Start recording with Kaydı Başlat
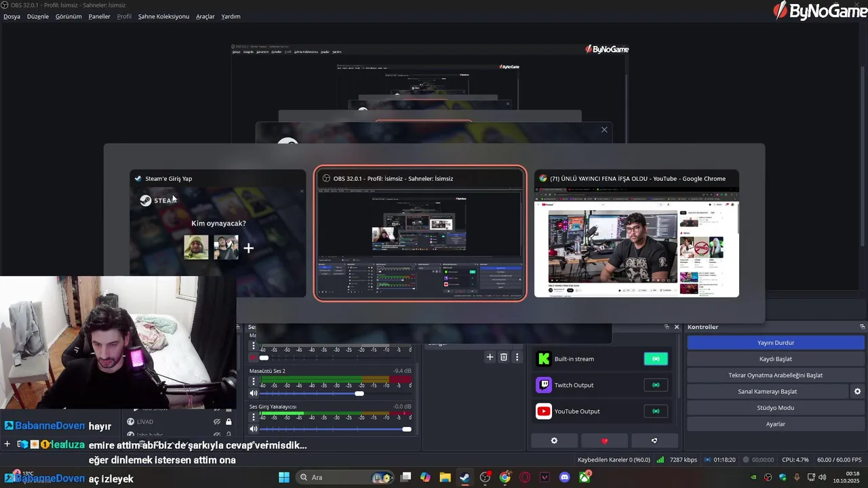Screen dimensions: 868x488 pyautogui.click(x=776, y=359)
